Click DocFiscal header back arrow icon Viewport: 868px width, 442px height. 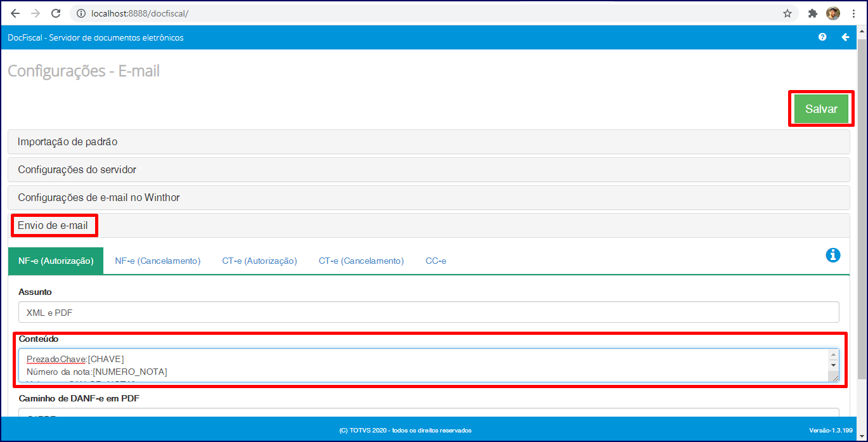pos(845,37)
